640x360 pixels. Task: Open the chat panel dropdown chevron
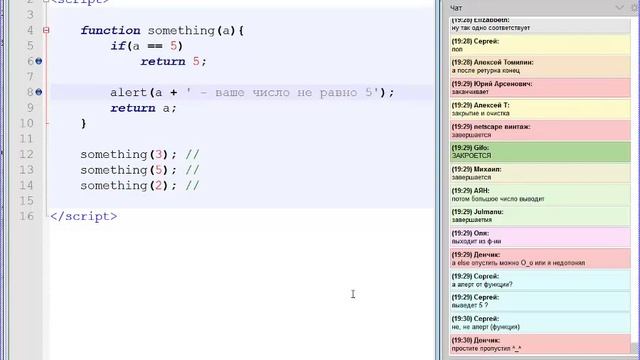[x=620, y=7]
